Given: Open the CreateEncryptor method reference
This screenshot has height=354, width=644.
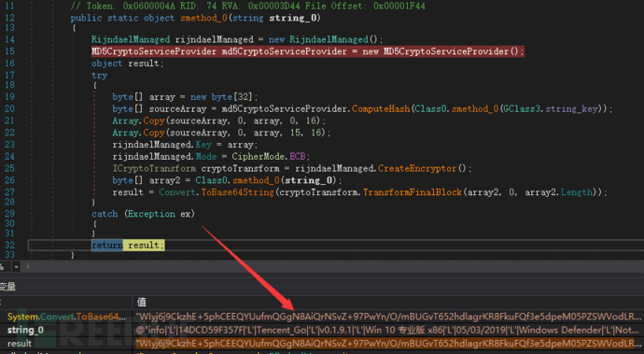Looking at the screenshot, I should pyautogui.click(x=417, y=168).
